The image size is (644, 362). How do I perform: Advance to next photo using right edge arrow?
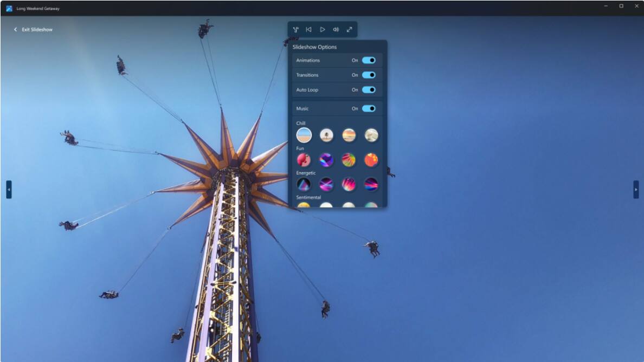click(x=636, y=190)
